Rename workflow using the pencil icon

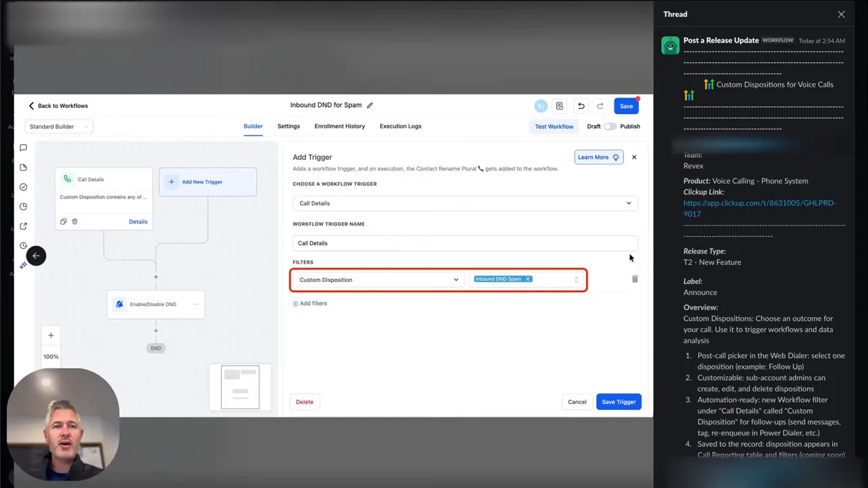[x=370, y=105]
